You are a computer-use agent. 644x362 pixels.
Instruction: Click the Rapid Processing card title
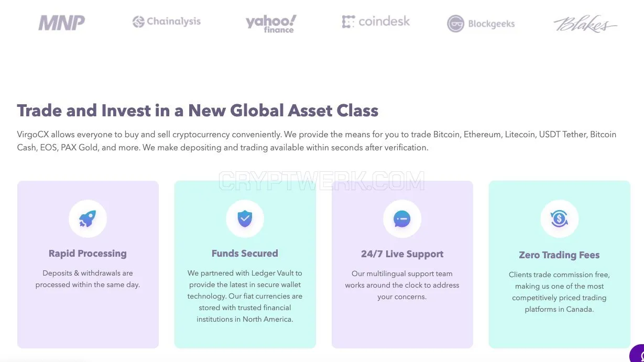pyautogui.click(x=88, y=254)
